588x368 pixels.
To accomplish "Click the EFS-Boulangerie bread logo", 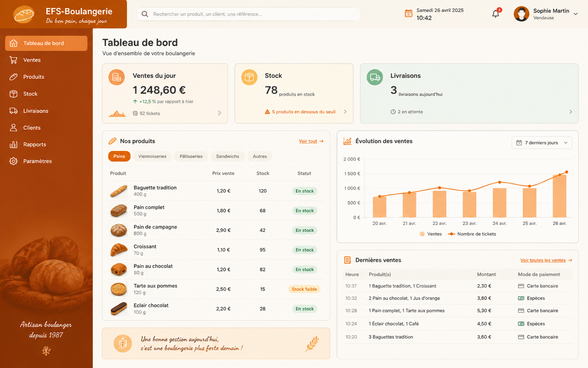I will (24, 14).
